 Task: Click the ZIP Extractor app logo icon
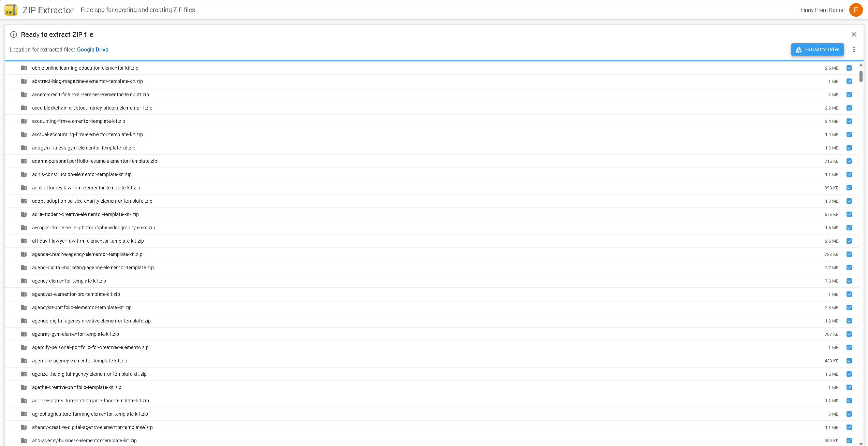coord(11,10)
